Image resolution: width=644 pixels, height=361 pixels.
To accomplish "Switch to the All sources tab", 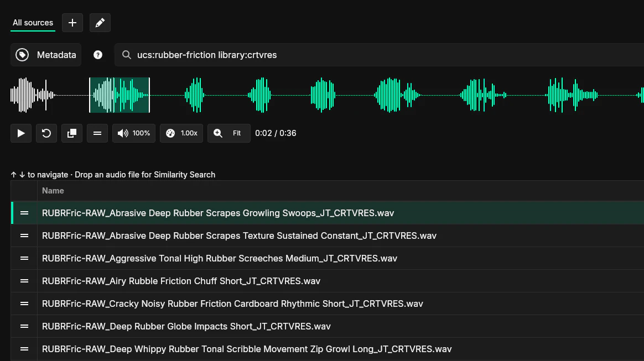I will pos(33,23).
